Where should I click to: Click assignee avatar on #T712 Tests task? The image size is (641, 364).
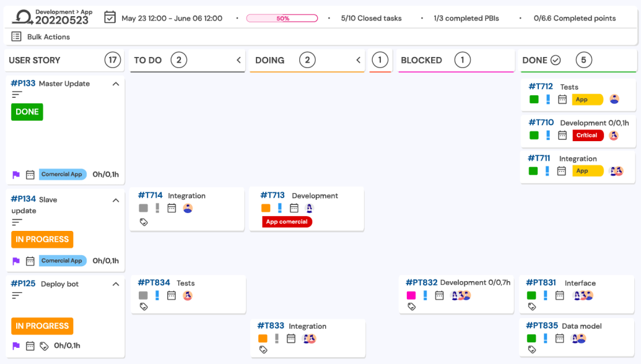(614, 99)
